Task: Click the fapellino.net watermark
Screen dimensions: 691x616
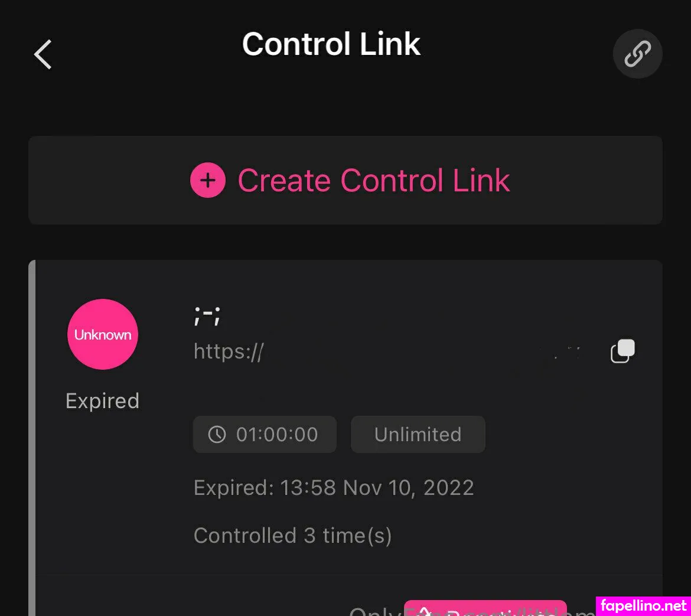Action: pyautogui.click(x=643, y=607)
